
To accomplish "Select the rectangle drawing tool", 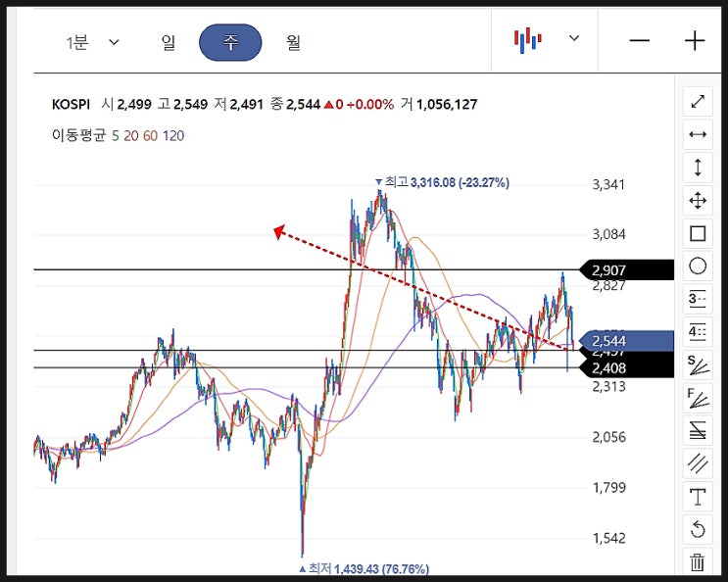I will click(698, 233).
